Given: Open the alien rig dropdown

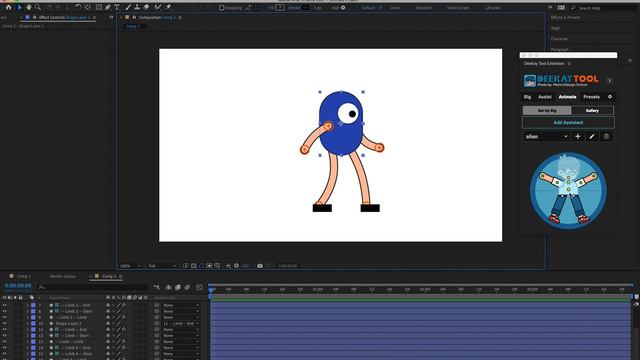Looking at the screenshot, I should point(547,136).
